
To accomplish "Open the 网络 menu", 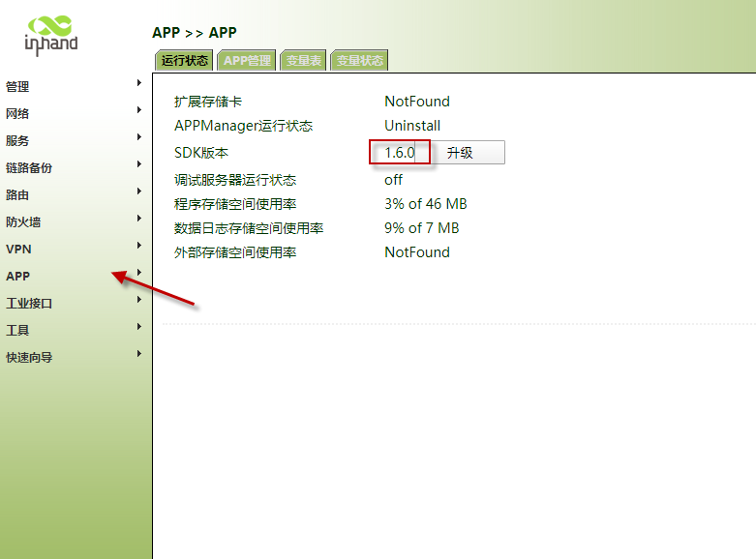I will [x=17, y=114].
